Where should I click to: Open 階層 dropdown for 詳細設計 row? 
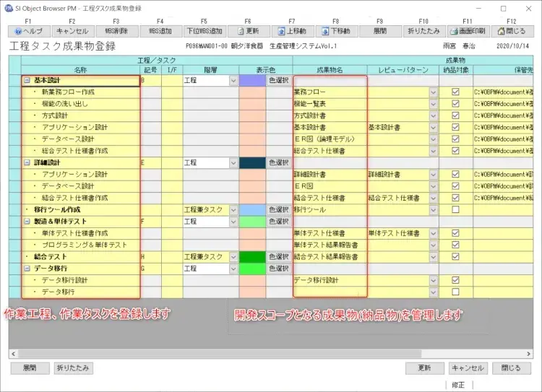233,162
